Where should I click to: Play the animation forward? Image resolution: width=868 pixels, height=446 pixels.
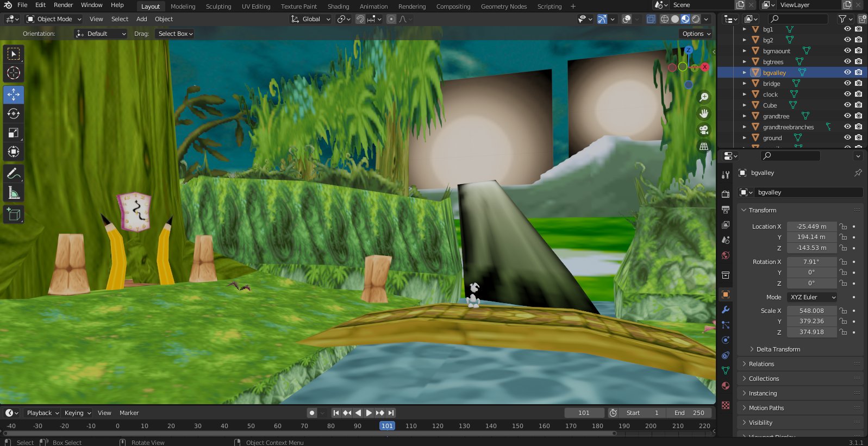[x=369, y=413]
